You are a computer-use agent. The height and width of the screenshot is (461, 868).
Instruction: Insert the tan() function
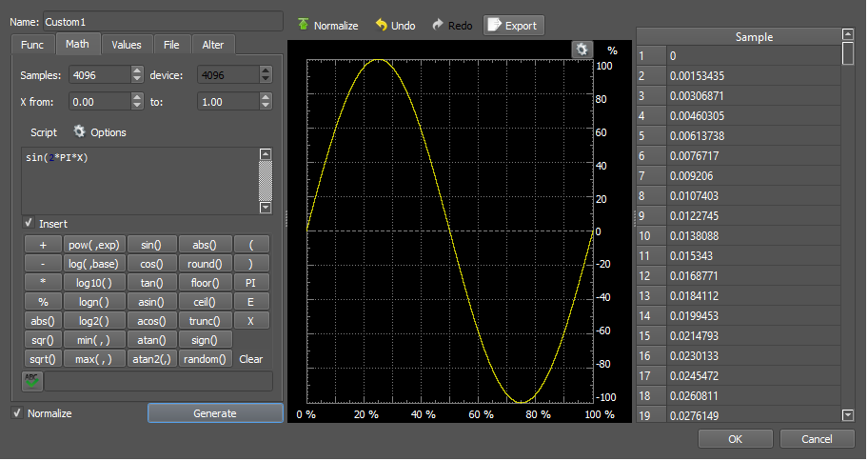tap(151, 283)
